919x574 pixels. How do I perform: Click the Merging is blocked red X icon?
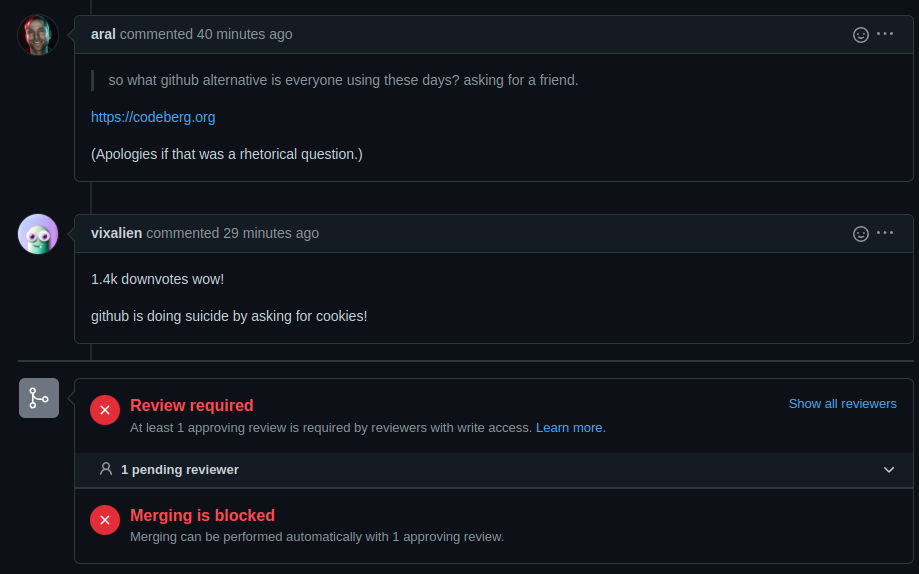(105, 520)
